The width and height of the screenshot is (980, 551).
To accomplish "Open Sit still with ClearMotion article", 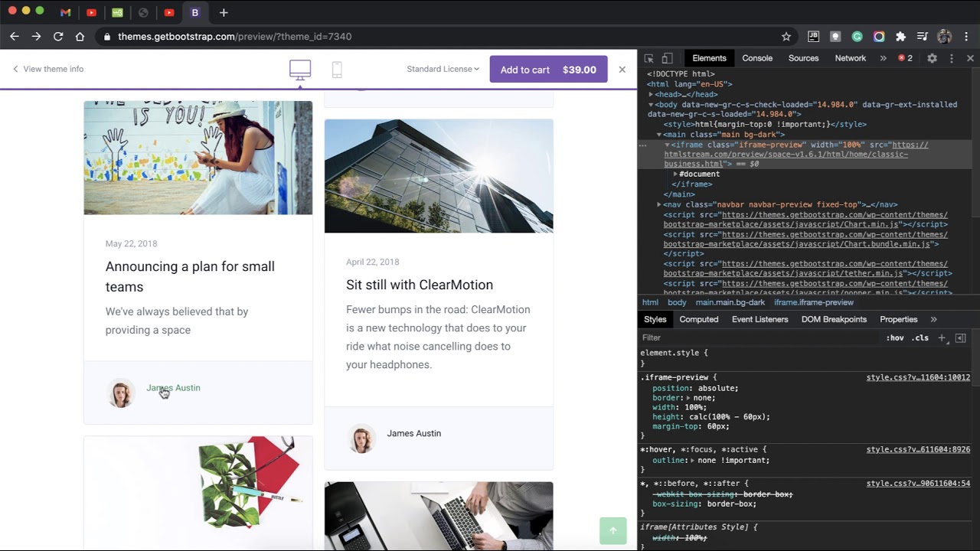I will tap(420, 285).
